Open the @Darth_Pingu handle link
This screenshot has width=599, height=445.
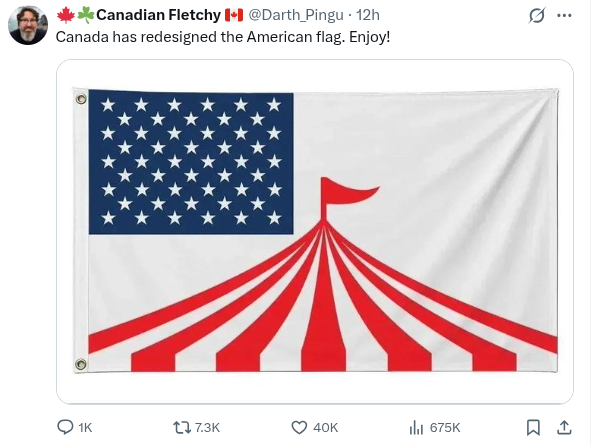coord(296,15)
